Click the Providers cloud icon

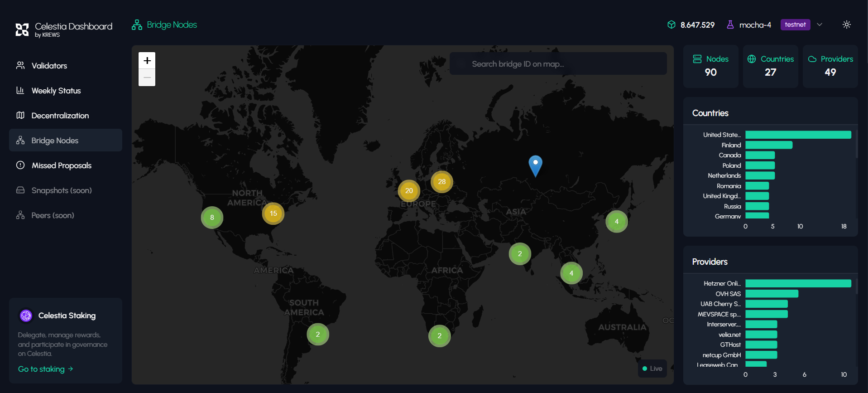coord(812,59)
